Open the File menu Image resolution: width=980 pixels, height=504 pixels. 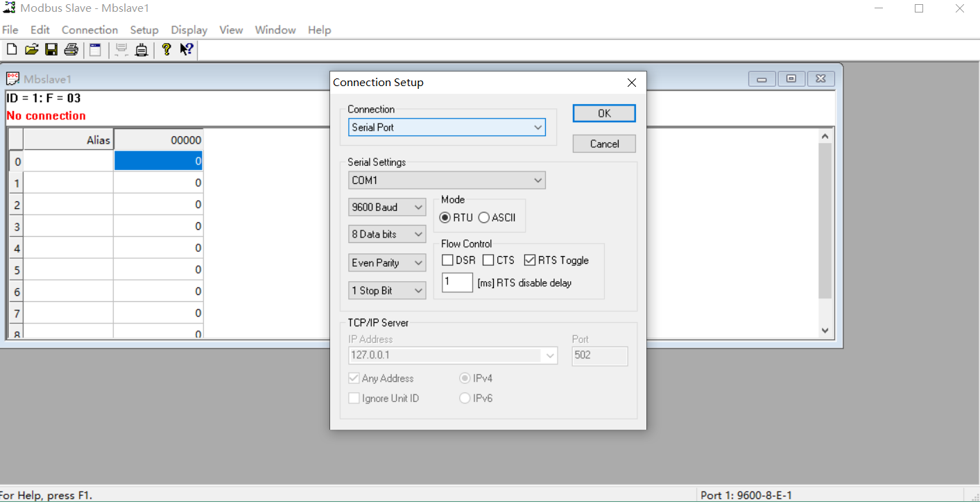pos(10,30)
